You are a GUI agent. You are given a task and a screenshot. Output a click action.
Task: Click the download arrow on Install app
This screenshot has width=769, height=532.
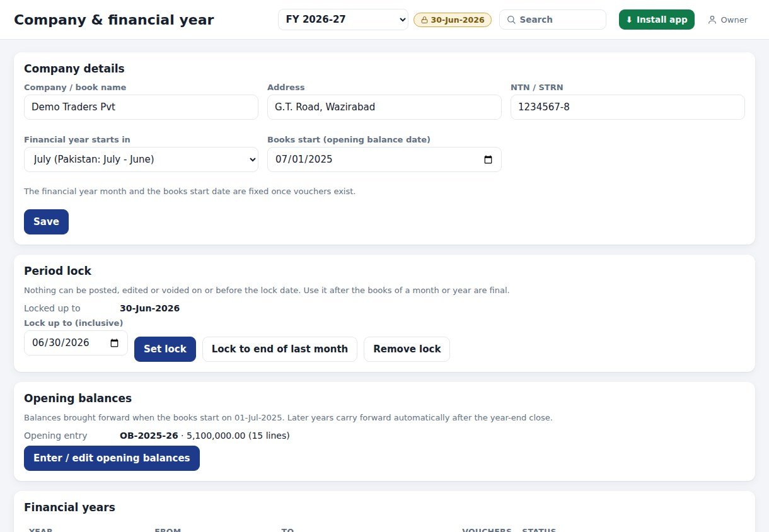(x=629, y=20)
